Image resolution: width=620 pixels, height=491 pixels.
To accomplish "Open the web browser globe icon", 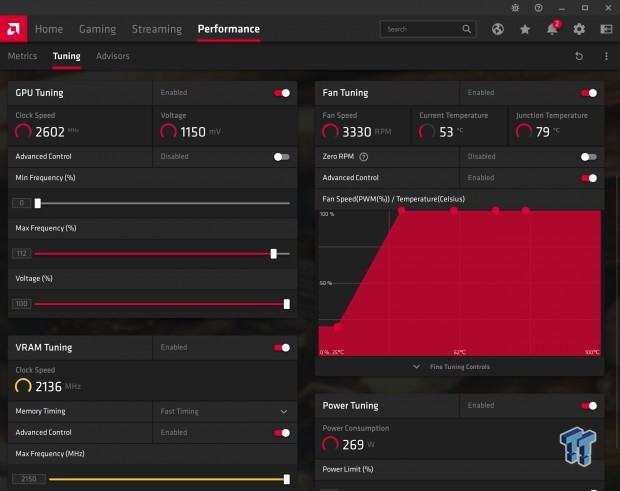I will (498, 29).
